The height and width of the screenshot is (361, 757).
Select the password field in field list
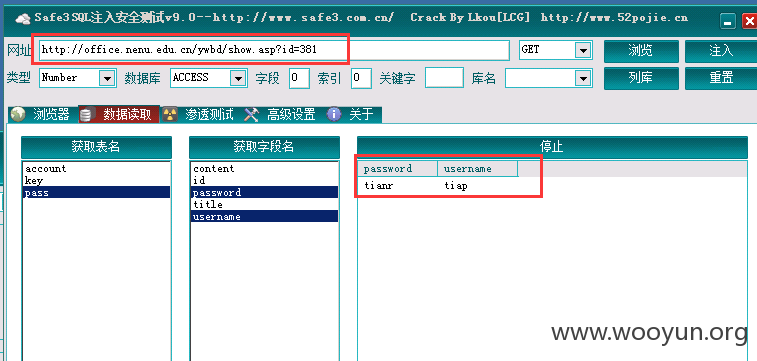265,193
